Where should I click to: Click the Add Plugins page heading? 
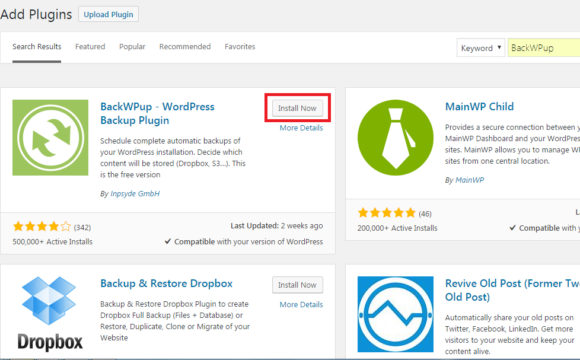[36, 14]
